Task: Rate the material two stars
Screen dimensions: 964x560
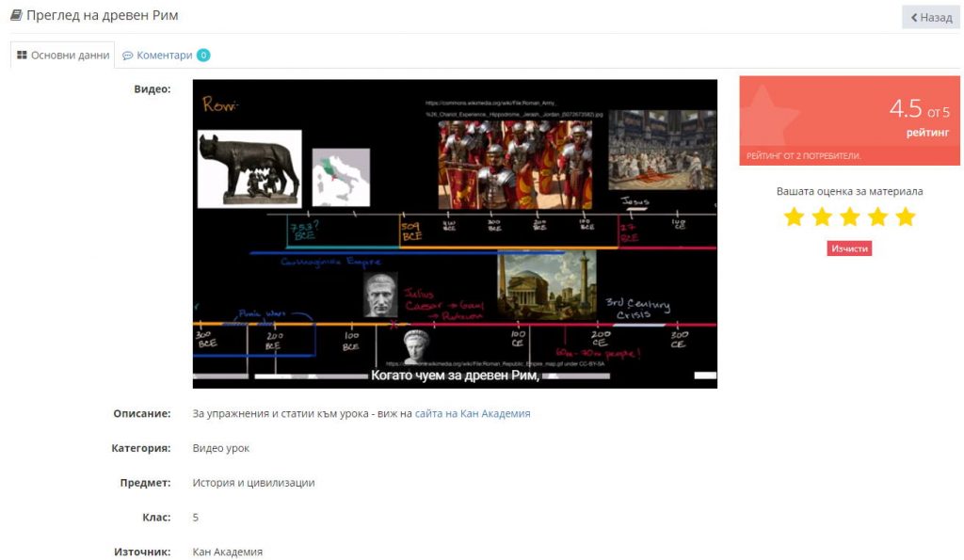Action: (x=822, y=217)
